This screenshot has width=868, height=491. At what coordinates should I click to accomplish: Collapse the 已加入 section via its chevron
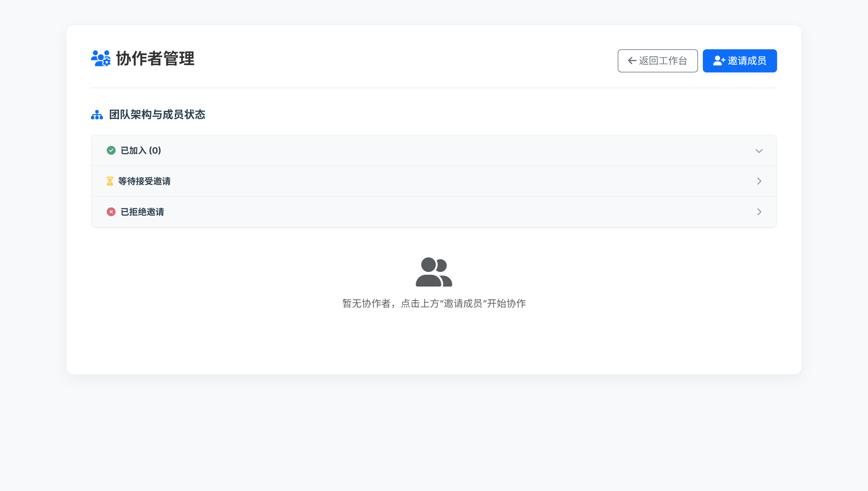[x=759, y=151]
